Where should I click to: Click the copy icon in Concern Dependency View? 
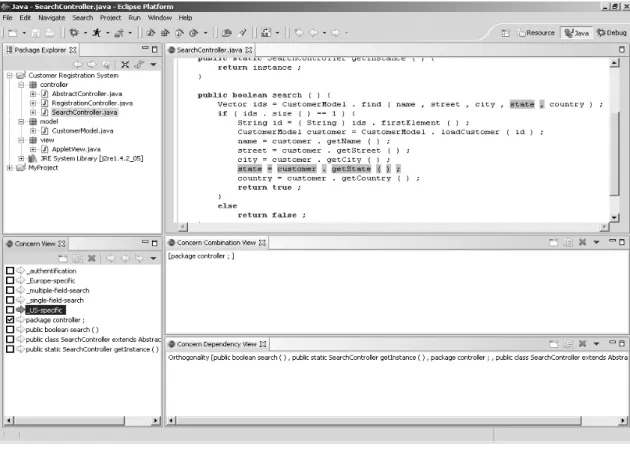point(568,344)
